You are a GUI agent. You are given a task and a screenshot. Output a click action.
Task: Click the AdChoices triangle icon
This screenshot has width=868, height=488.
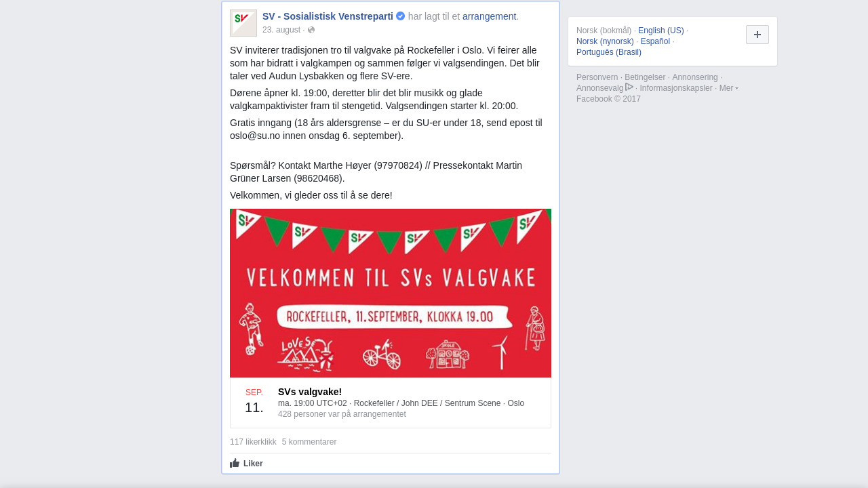pos(629,87)
